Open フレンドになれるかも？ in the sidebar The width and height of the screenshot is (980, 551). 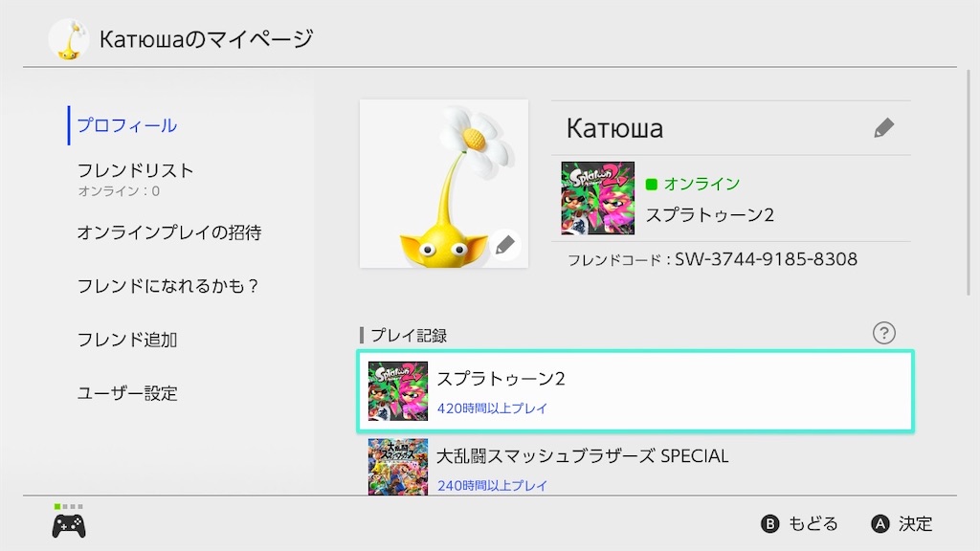coord(167,286)
